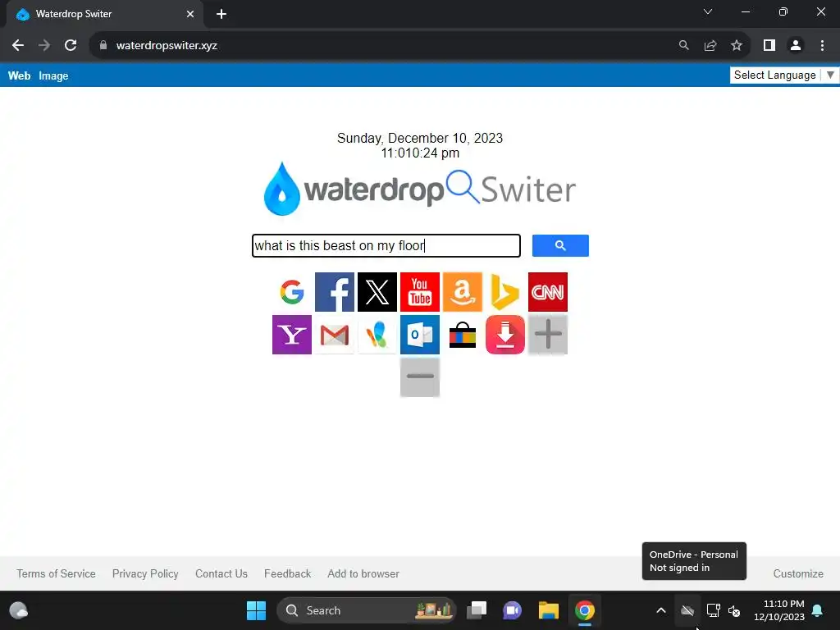Open File Explorer from the taskbar
Screen dimensions: 840x630
click(549, 610)
